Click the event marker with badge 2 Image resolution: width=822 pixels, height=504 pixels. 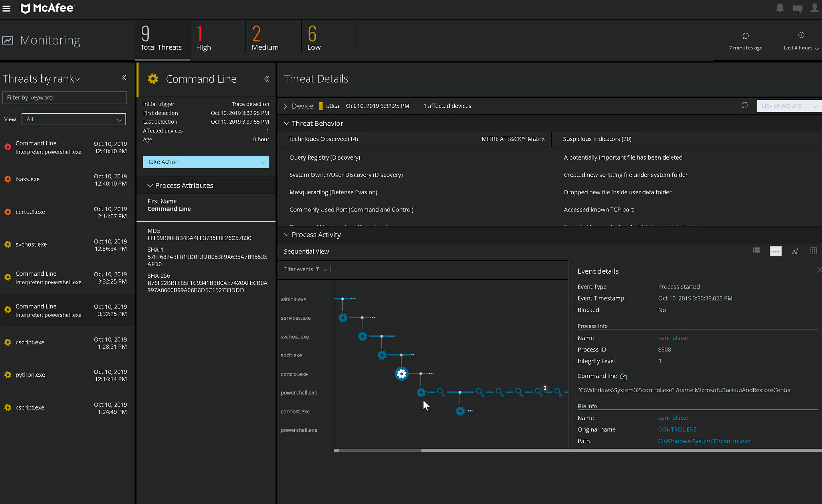click(539, 392)
